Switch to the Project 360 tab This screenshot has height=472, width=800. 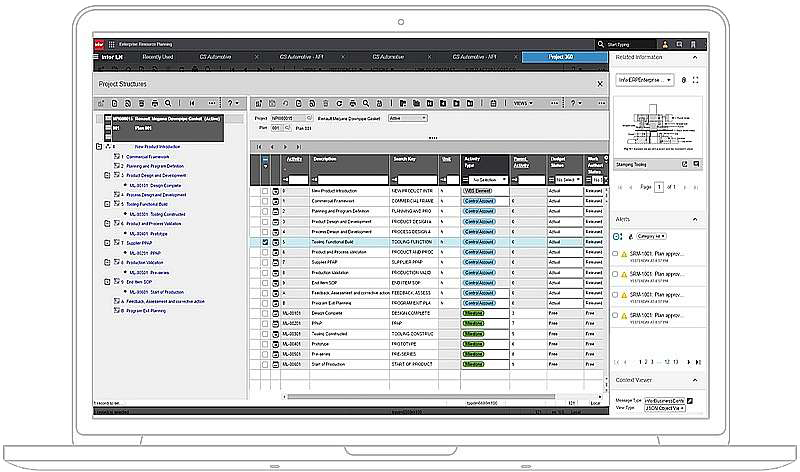(563, 58)
